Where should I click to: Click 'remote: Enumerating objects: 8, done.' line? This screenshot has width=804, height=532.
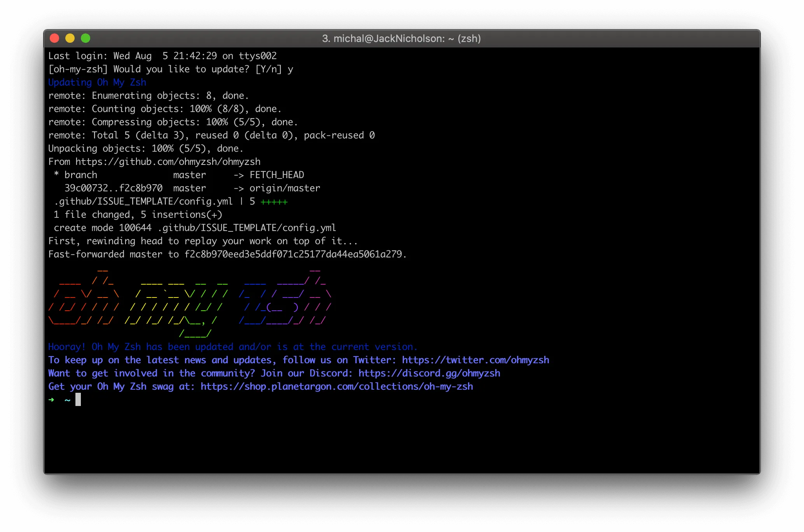[149, 96]
